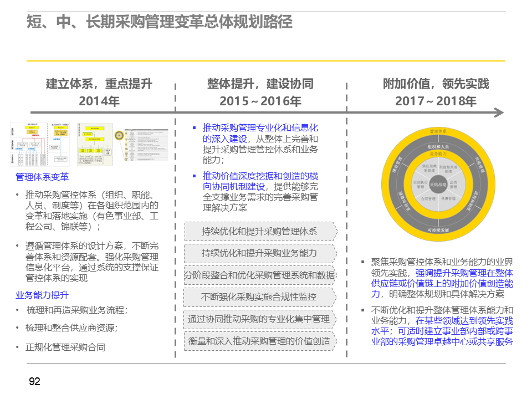This screenshot has width=532, height=399.
Task: Click the 供应商关系管理 wedge
Action: [x=429, y=168]
